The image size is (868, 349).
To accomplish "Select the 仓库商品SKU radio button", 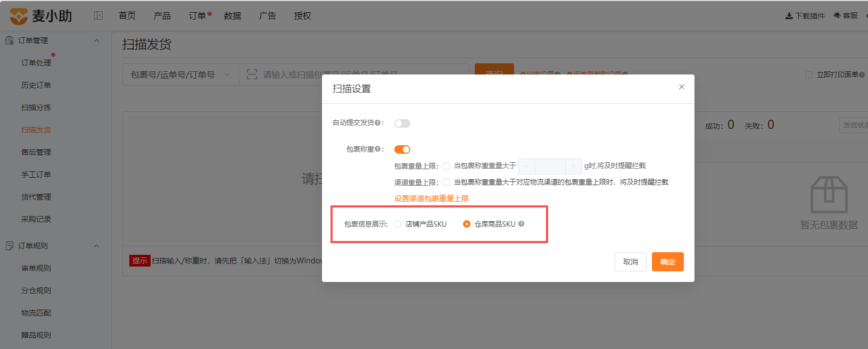I will click(x=467, y=224).
